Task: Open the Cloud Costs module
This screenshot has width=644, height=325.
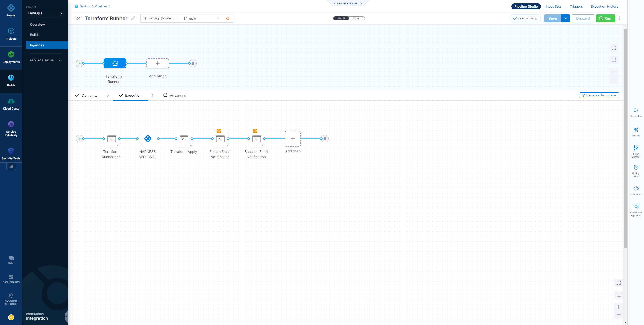Action: pos(11,104)
